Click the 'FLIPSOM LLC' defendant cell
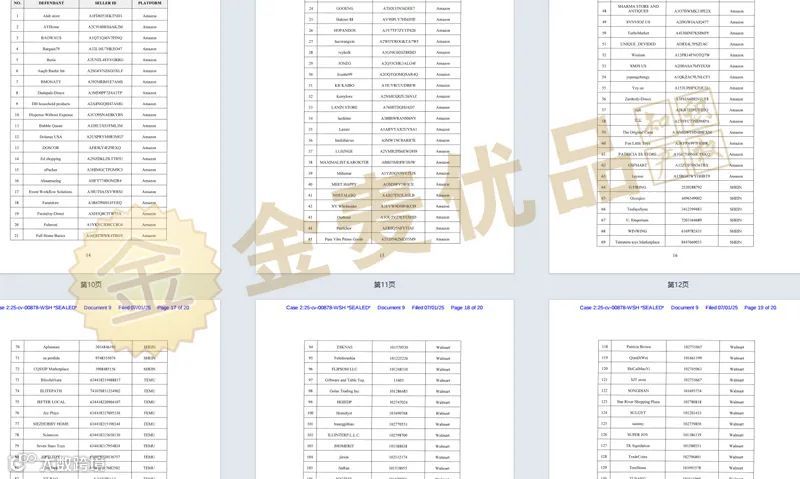 345,369
